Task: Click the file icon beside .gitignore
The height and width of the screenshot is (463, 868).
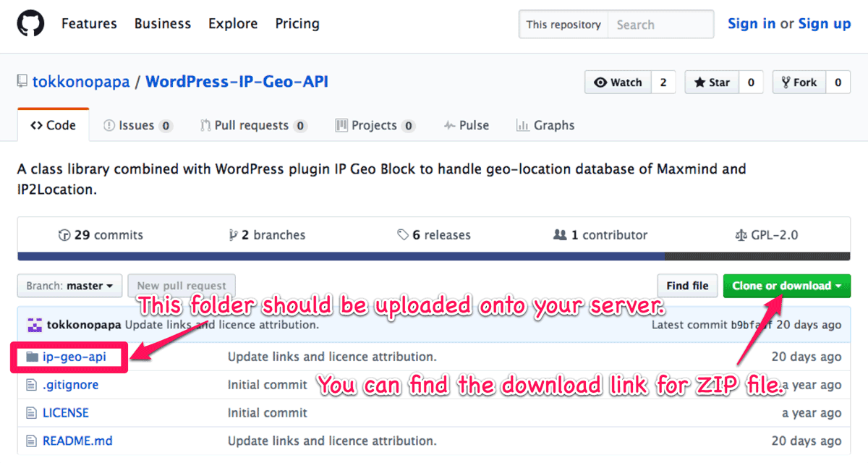Action: (31, 385)
